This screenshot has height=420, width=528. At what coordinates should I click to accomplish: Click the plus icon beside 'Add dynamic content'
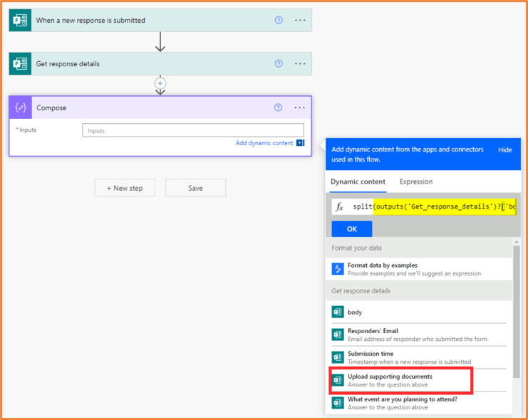point(301,143)
